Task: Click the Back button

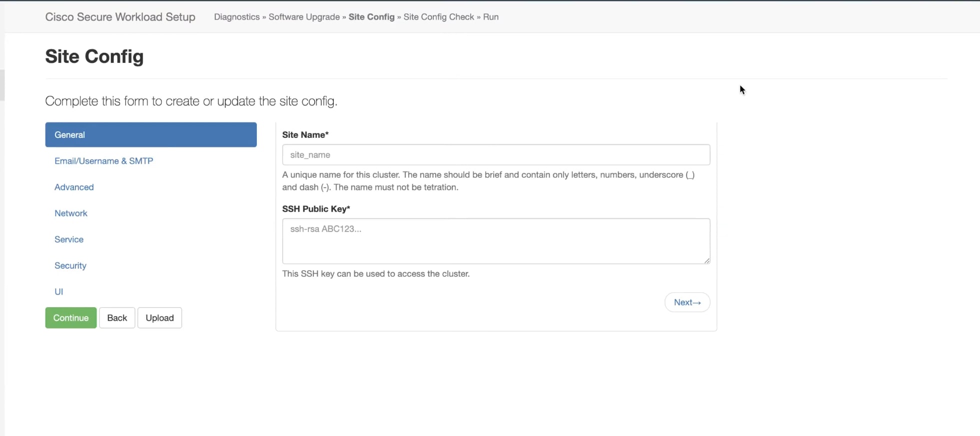Action: tap(117, 318)
